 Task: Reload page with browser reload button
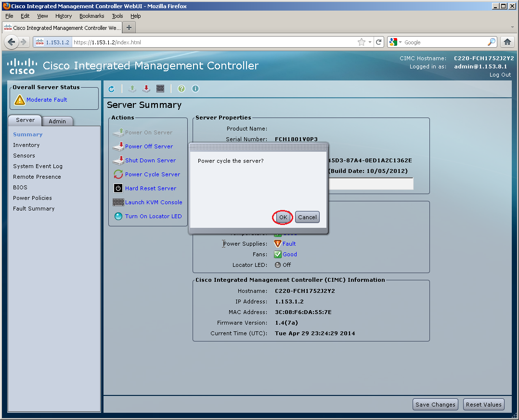coord(379,42)
